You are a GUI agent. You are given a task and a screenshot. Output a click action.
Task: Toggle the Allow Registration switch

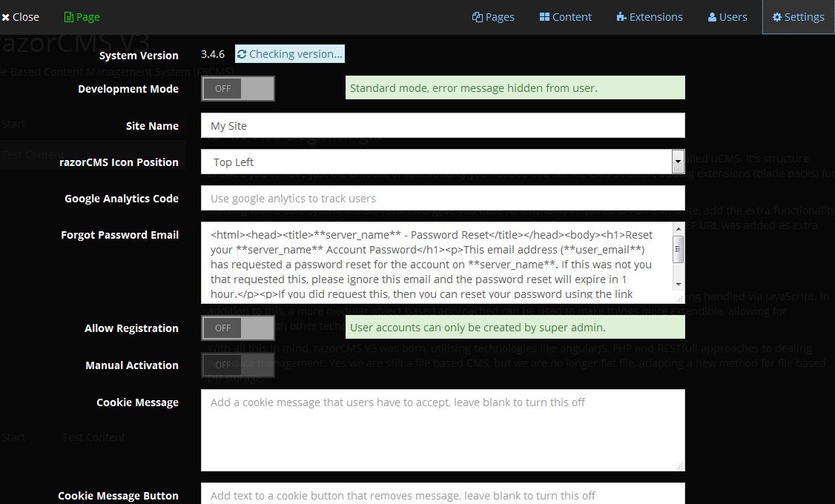238,328
